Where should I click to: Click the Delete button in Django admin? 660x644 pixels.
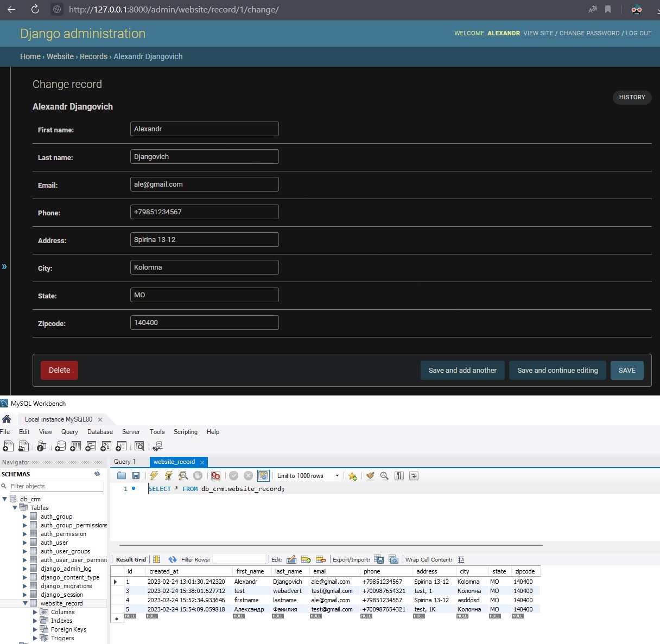point(59,370)
